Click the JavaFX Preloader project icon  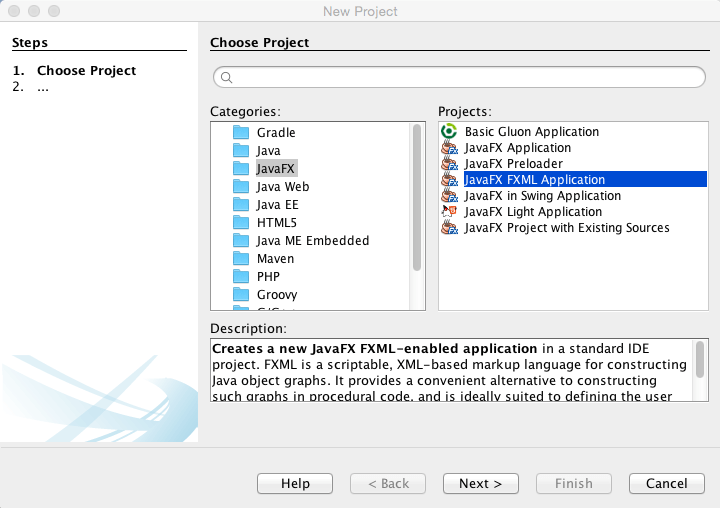pos(449,164)
